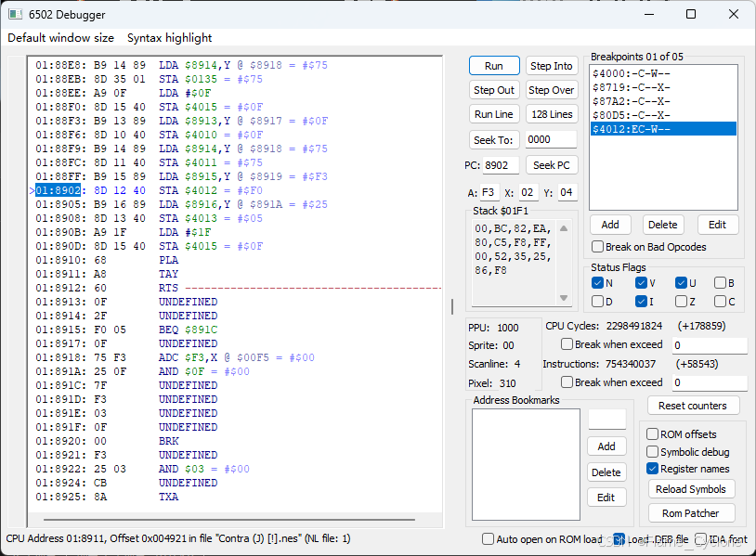Screen dimensions: 756x556
Task: Toggle the Z status flag checkbox
Action: [x=681, y=302]
